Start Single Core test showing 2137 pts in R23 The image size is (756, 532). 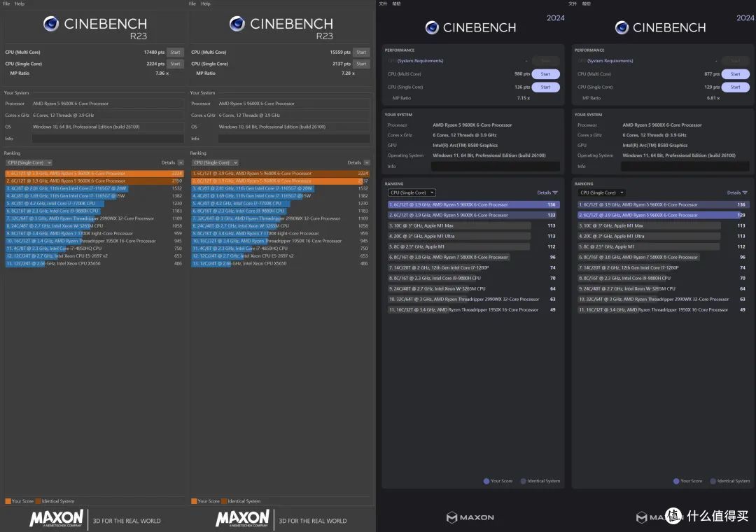[x=361, y=64]
